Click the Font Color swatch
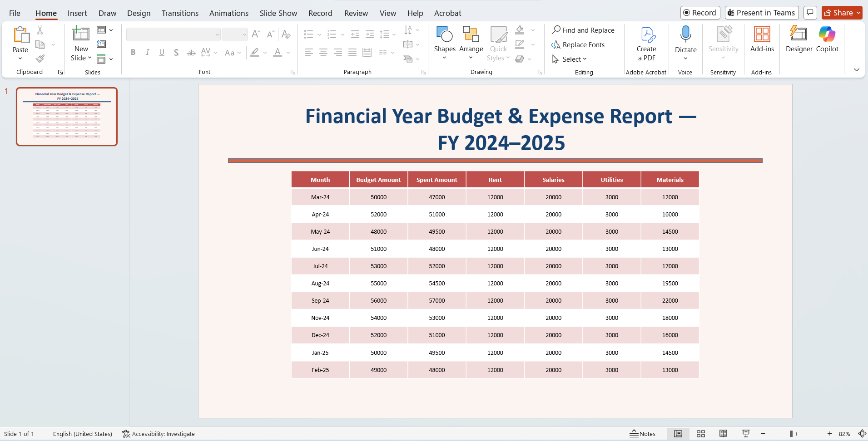 [x=278, y=53]
